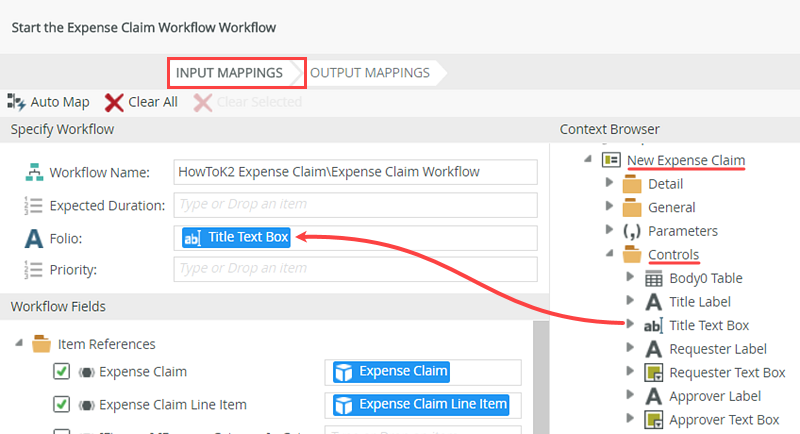Image resolution: width=800 pixels, height=434 pixels.
Task: Click the Approver Label A icon
Action: pos(654,396)
